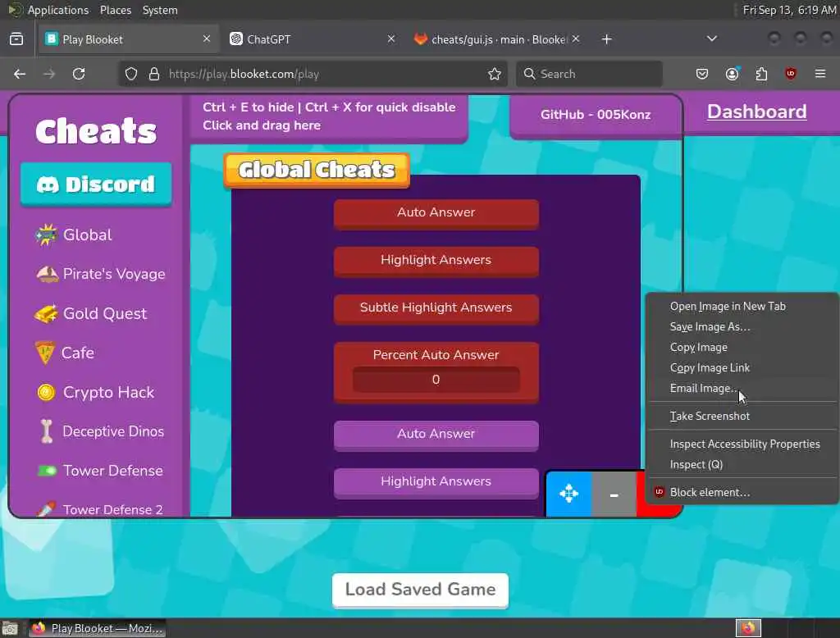840x638 pixels.
Task: Click the tracking protection shield icon
Action: click(131, 74)
